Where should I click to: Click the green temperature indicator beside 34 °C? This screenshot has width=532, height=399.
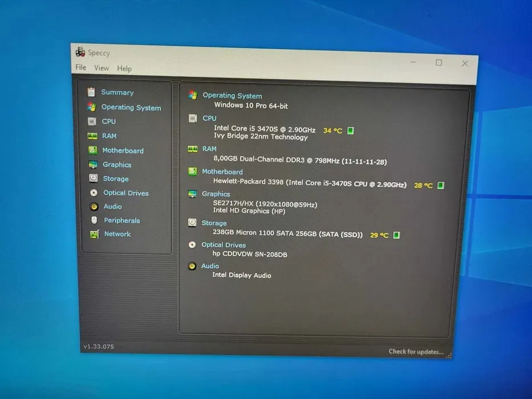point(351,131)
